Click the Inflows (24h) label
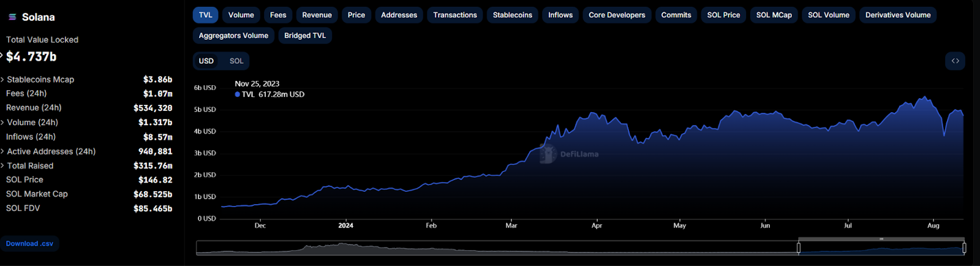 (31, 137)
